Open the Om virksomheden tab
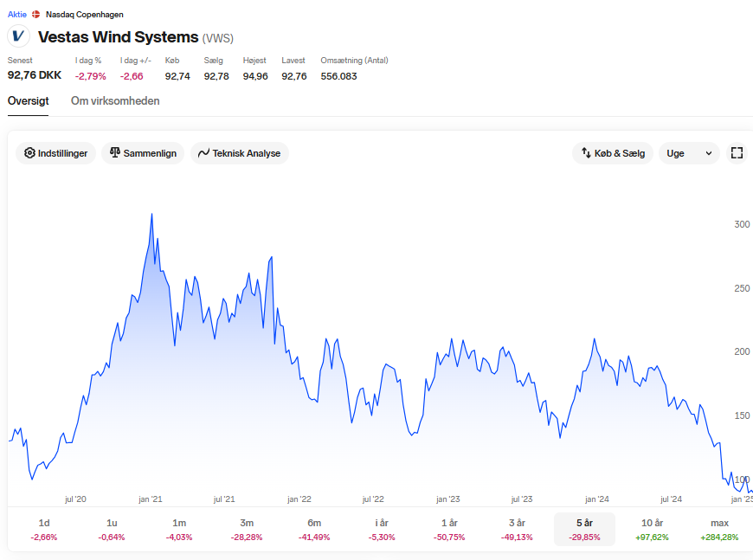This screenshot has width=753, height=560. point(115,101)
